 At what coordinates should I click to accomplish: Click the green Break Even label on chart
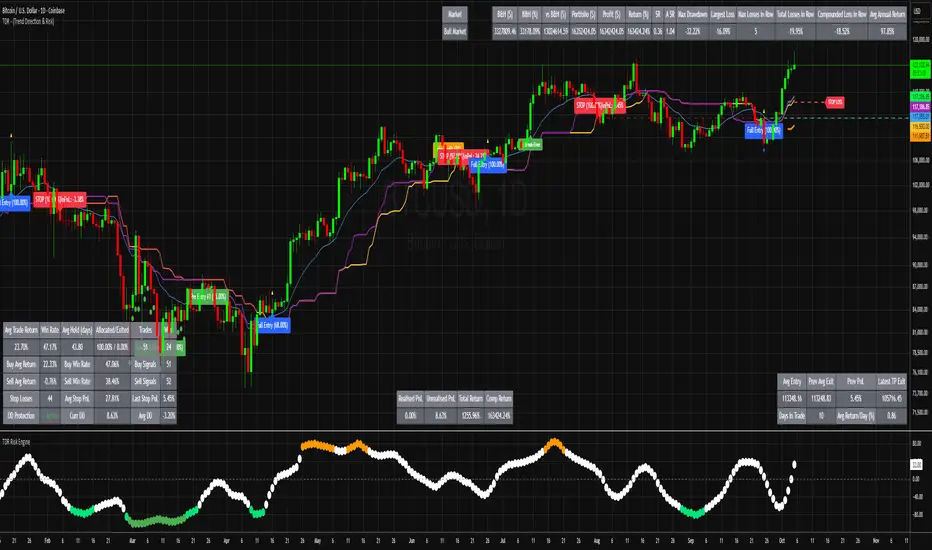[530, 144]
